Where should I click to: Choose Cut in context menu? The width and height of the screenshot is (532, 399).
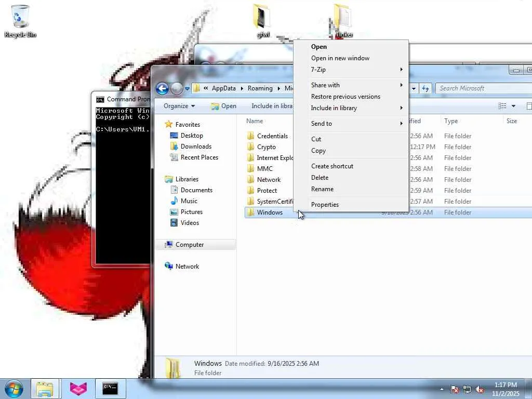click(x=351, y=139)
